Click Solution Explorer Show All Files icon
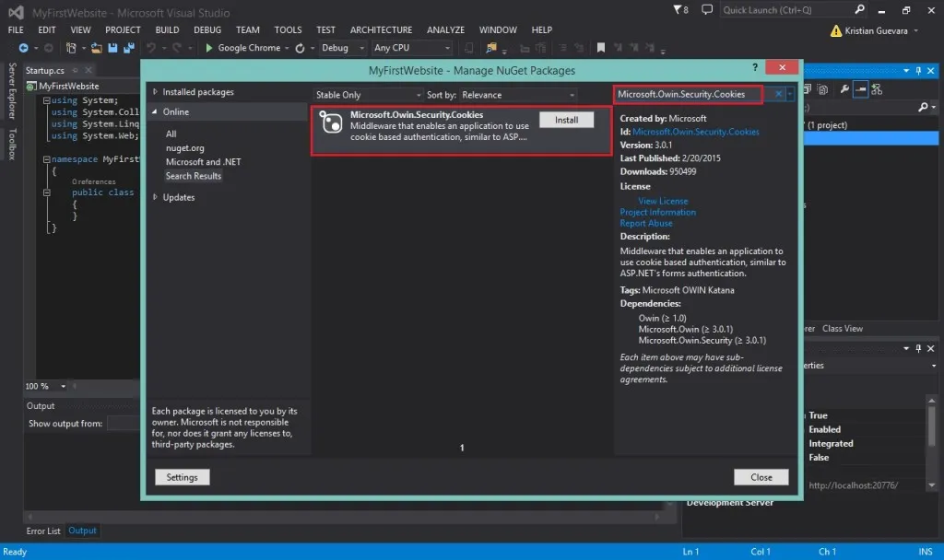 822,89
